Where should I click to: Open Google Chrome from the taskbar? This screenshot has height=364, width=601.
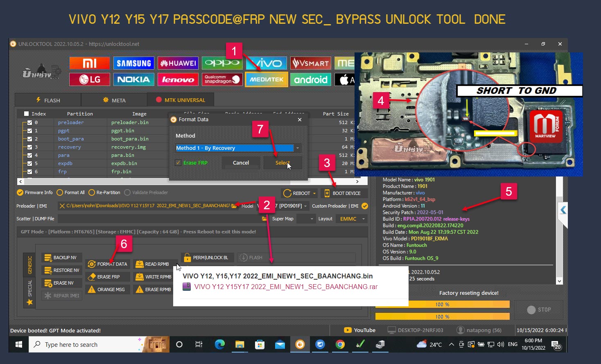tap(340, 344)
